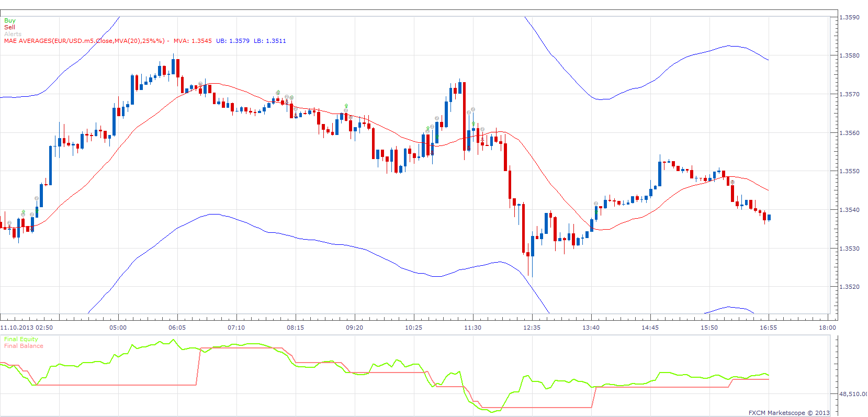
Task: Click the 16:55 time axis label
Action: [768, 328]
